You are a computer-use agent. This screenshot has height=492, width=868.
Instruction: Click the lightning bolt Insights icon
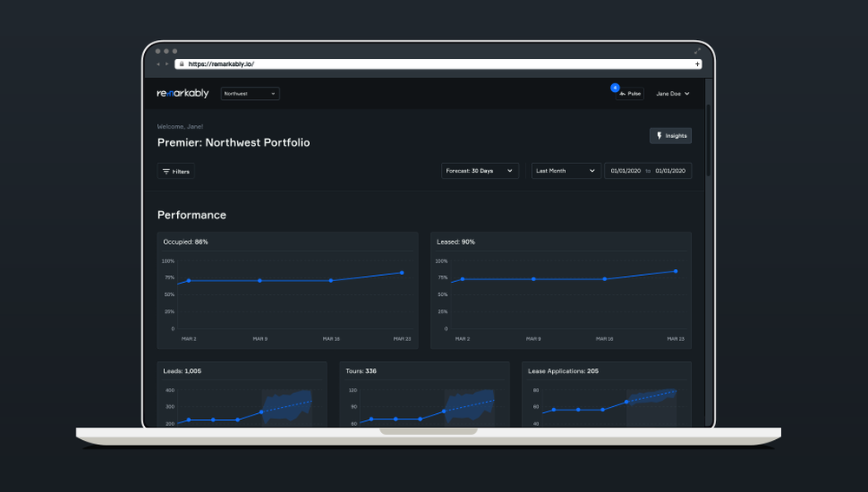[659, 135]
